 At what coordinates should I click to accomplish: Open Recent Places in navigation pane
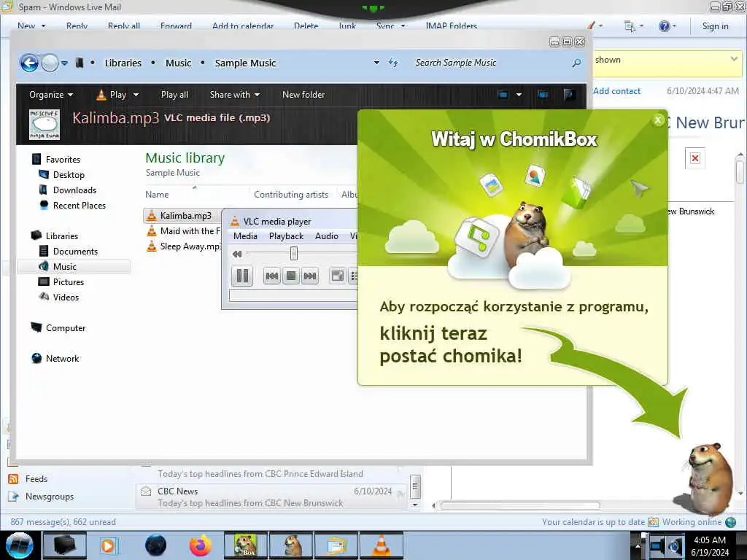(x=80, y=205)
